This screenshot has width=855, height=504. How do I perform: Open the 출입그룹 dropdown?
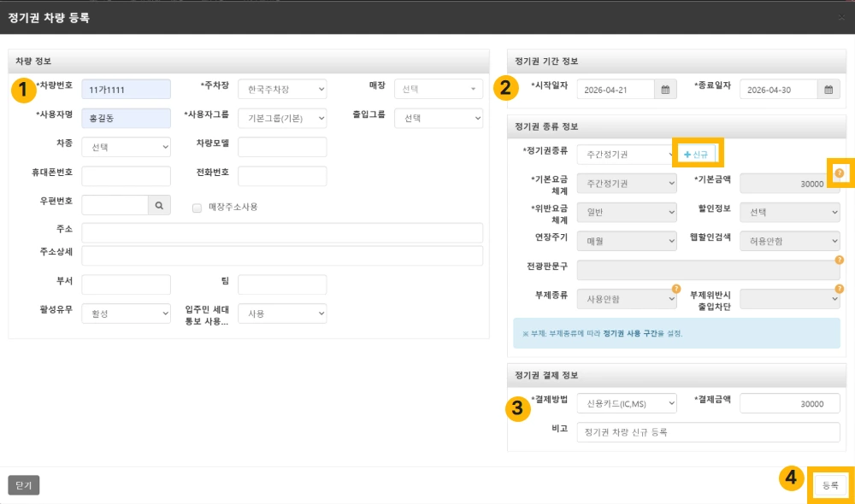click(439, 118)
